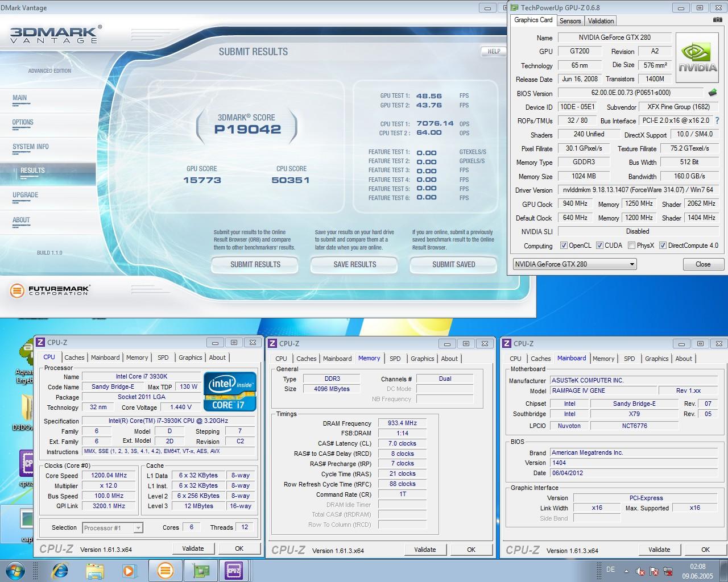Launch Internet Explorer from the taskbar
The image size is (728, 582).
click(x=60, y=570)
